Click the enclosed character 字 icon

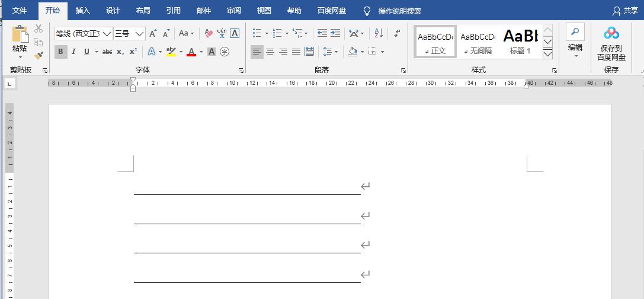coord(225,52)
